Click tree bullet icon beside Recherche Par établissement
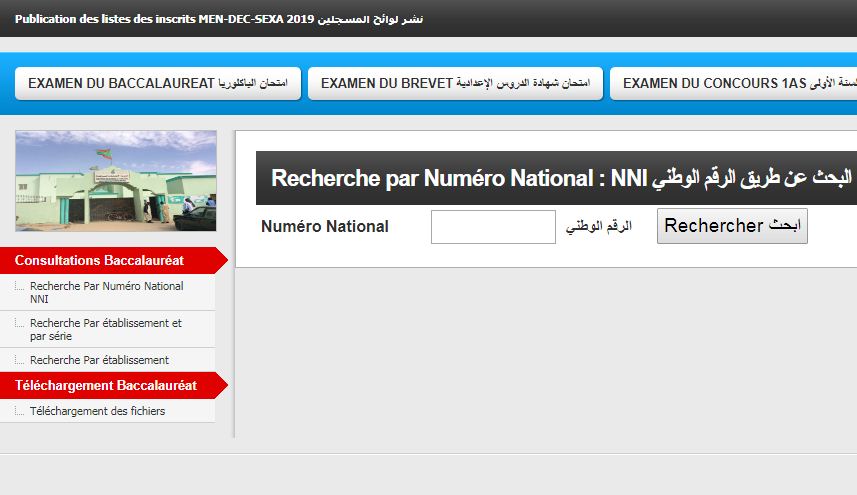 (x=20, y=360)
